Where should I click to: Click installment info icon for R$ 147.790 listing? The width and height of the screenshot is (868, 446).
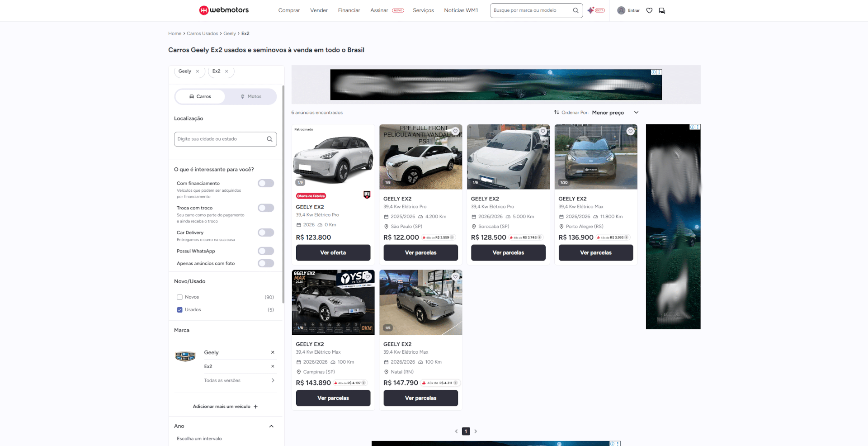tap(455, 383)
